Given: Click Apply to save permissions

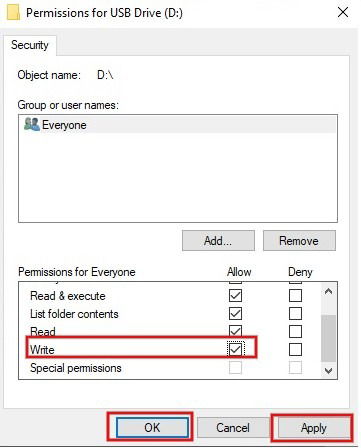Looking at the screenshot, I should 313,427.
